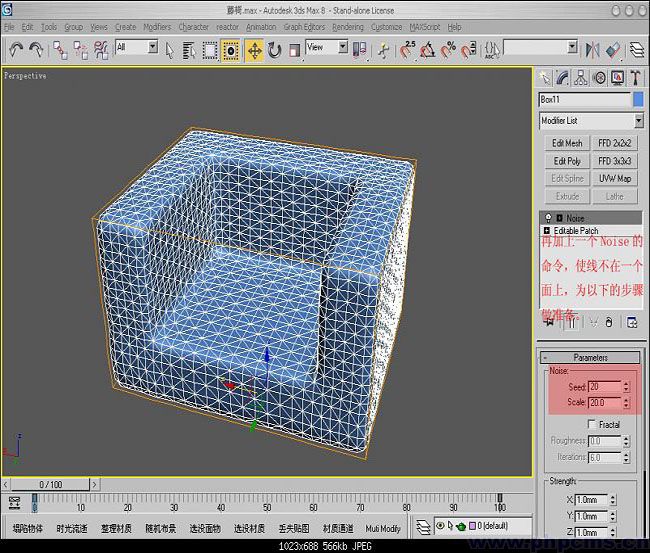This screenshot has width=650, height=553.
Task: Toggle the Spinner Snap button
Action: coord(468,51)
